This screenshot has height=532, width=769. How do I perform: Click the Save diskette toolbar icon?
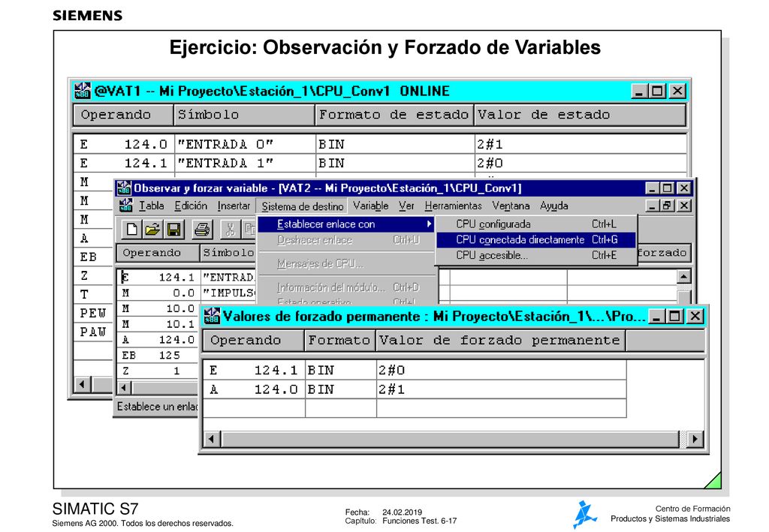pyautogui.click(x=174, y=230)
